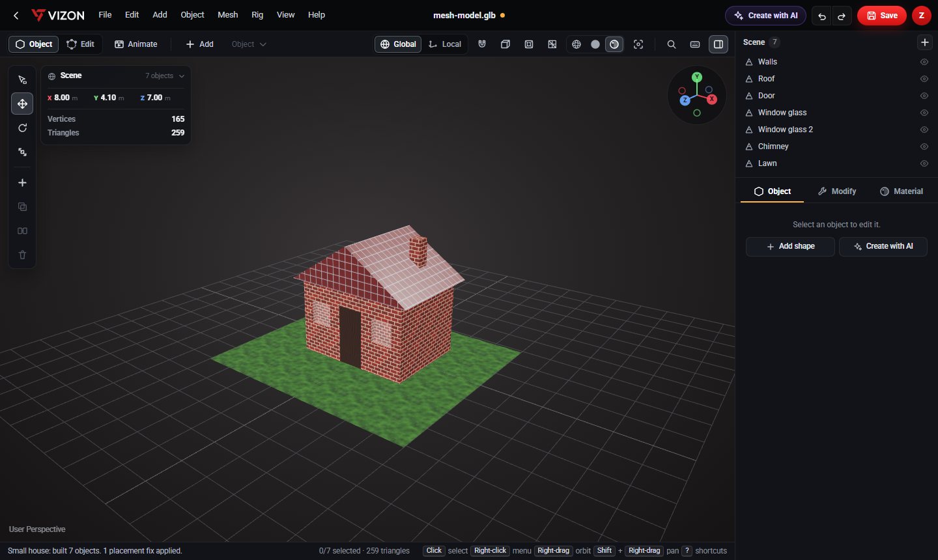Switch to wireframe globe shading mode
Screen dimensions: 938x560
coord(576,44)
